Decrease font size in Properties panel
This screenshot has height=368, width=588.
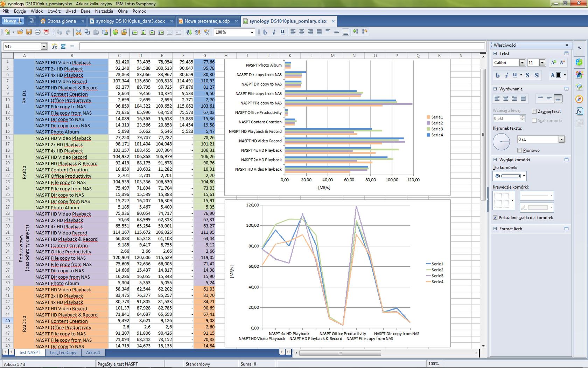(562, 62)
